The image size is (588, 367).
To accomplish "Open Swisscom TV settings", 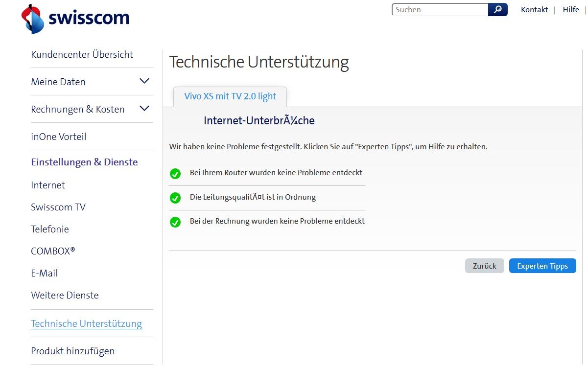I will click(58, 207).
